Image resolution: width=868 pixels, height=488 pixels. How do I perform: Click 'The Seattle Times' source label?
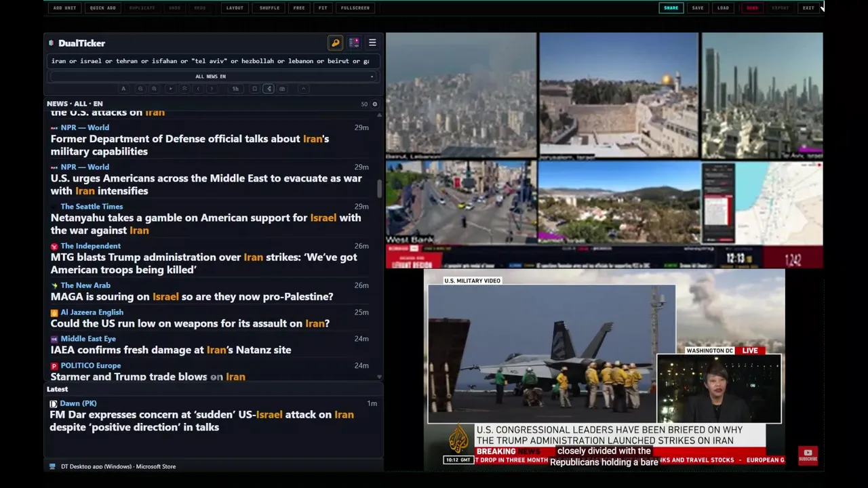point(92,207)
